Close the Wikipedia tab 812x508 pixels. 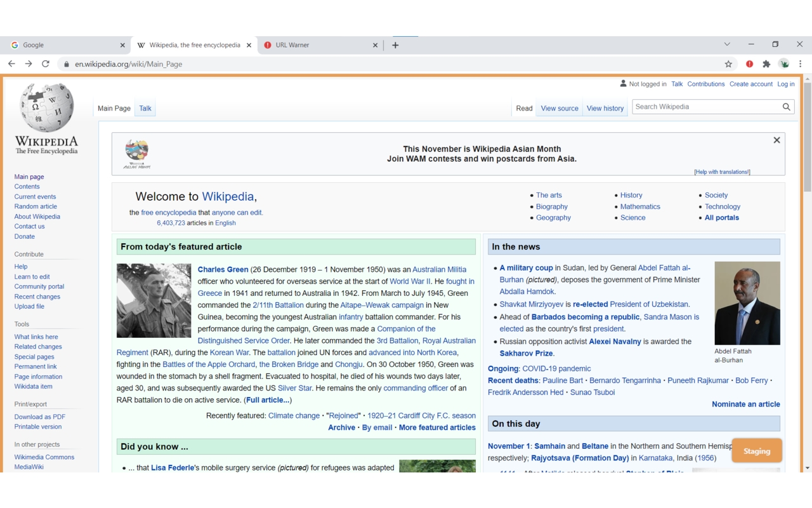coord(249,45)
